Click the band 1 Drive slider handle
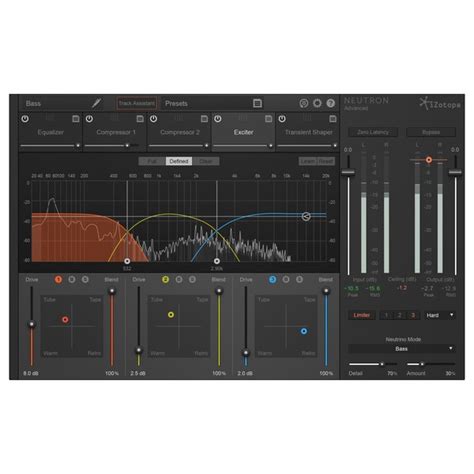474x474 pixels. coord(32,324)
